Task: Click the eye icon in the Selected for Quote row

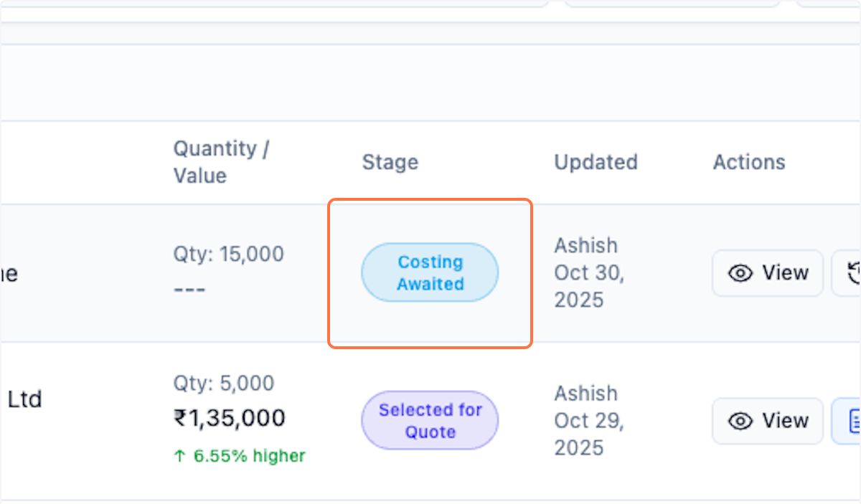Action: (740, 421)
